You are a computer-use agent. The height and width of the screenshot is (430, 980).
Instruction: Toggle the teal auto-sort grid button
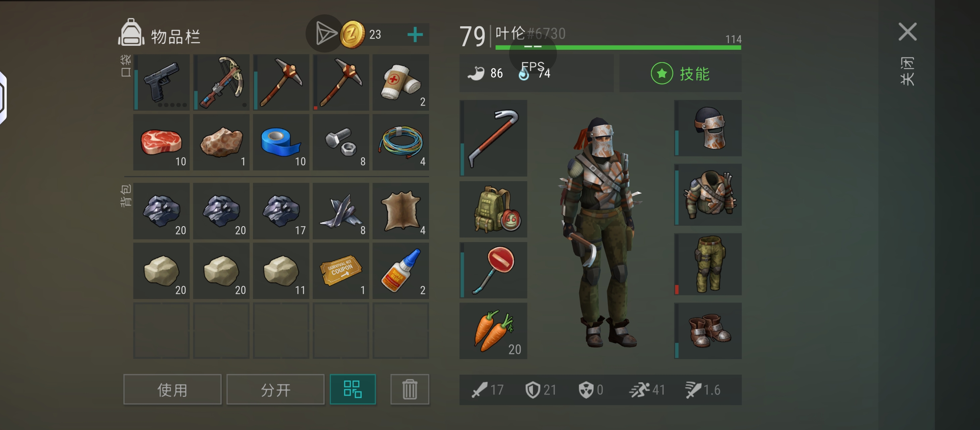(353, 389)
